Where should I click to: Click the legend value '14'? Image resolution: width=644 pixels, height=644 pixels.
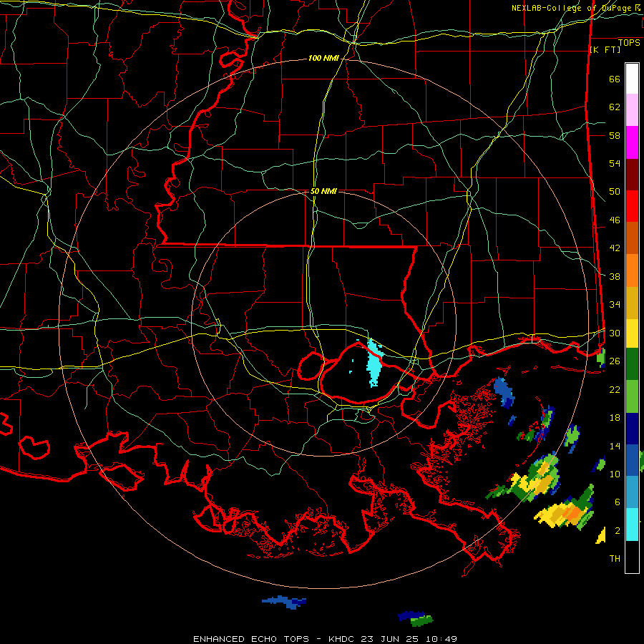click(615, 446)
